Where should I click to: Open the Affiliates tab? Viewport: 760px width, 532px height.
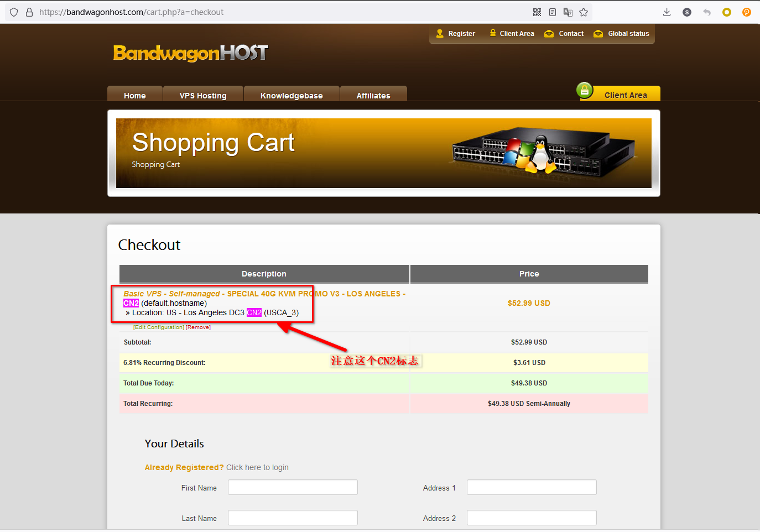point(373,96)
